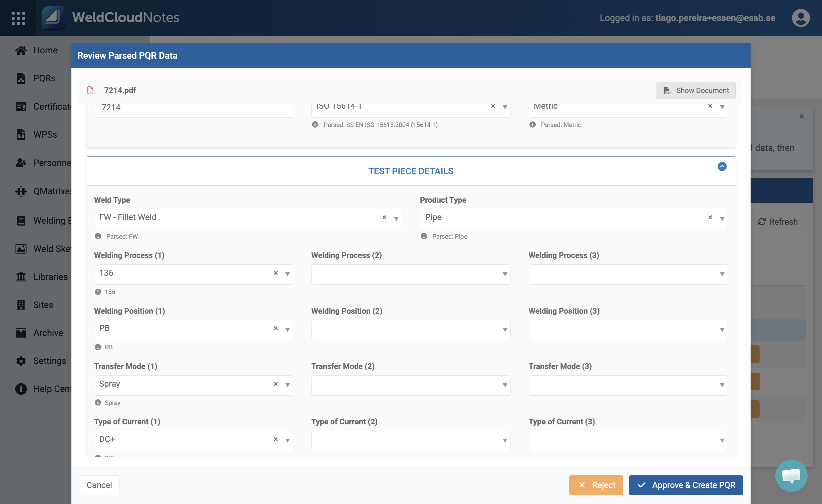Collapse the Test Piece Details section
The image size is (822, 504).
722,167
